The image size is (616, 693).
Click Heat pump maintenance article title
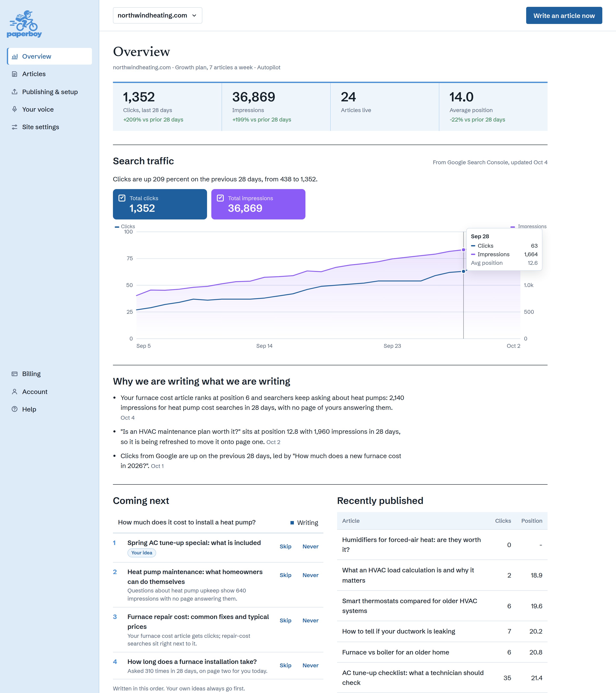click(x=195, y=577)
